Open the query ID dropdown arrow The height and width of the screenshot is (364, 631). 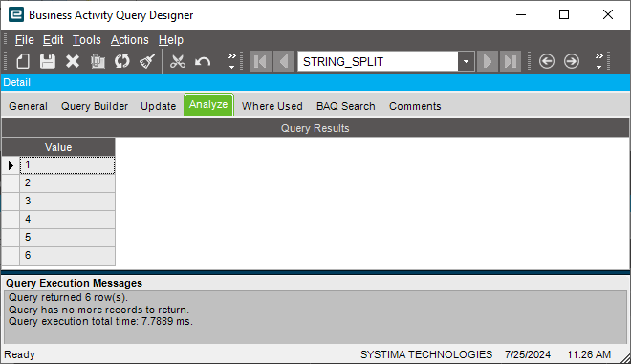466,61
